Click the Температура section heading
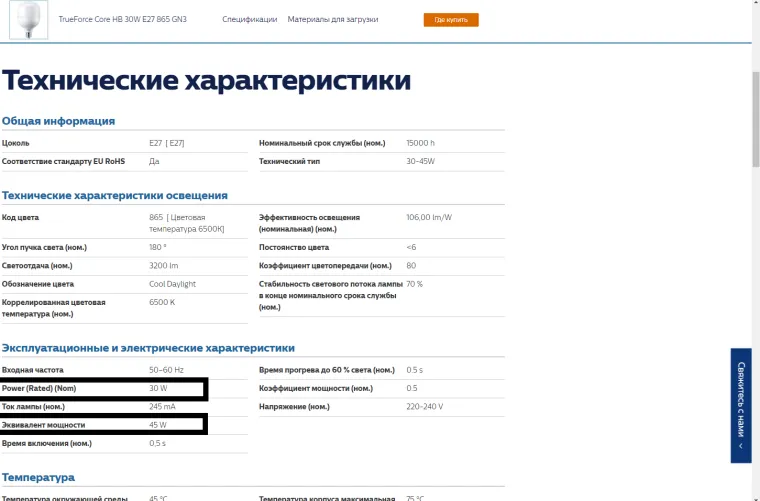 pos(38,477)
